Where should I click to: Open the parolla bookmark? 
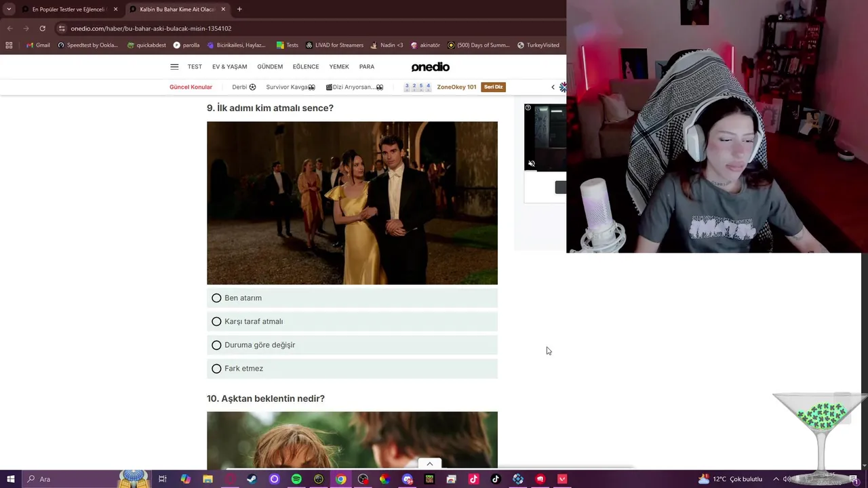click(186, 45)
